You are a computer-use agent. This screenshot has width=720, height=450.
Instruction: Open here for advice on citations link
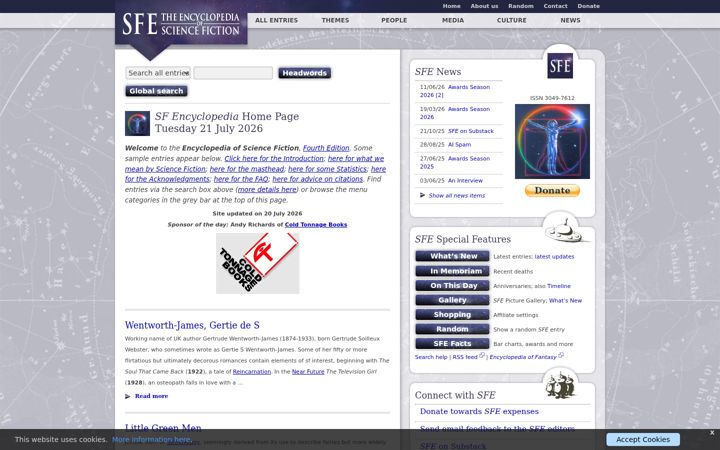318,179
